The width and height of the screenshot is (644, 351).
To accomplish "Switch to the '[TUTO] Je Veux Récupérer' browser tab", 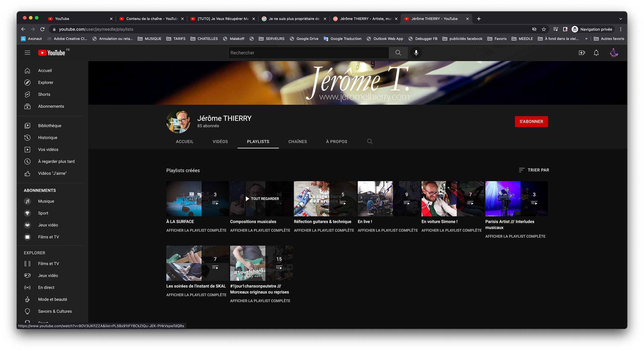I will pos(223,19).
